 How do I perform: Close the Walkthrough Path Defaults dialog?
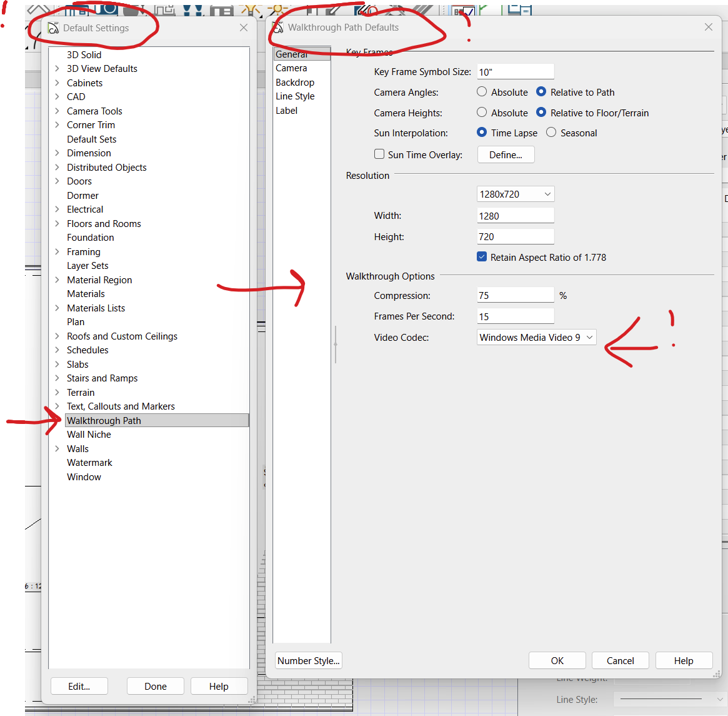(x=708, y=28)
